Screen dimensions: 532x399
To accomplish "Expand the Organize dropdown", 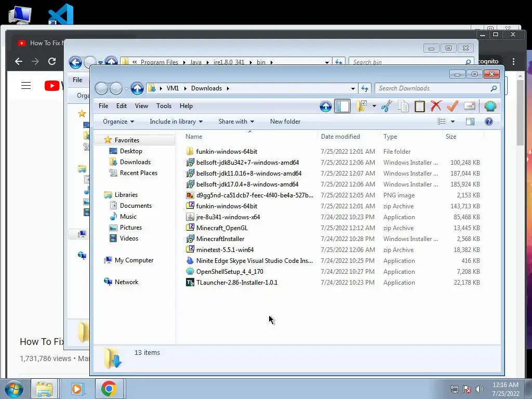I will click(x=118, y=122).
